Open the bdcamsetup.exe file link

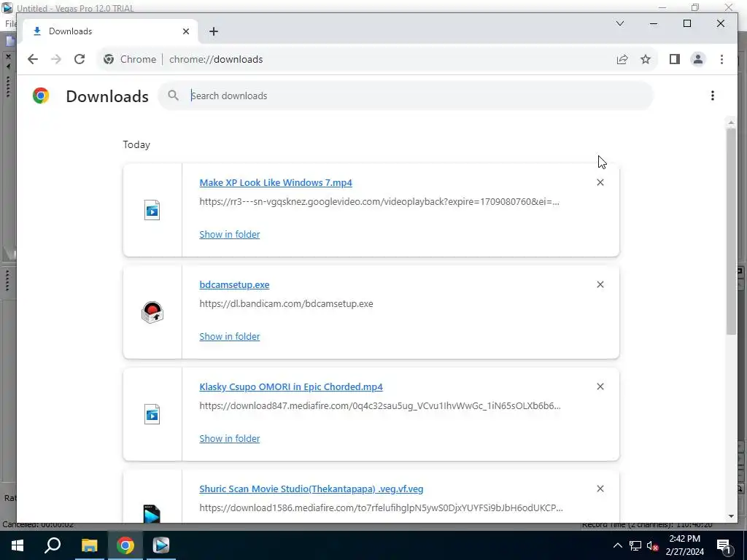click(234, 285)
